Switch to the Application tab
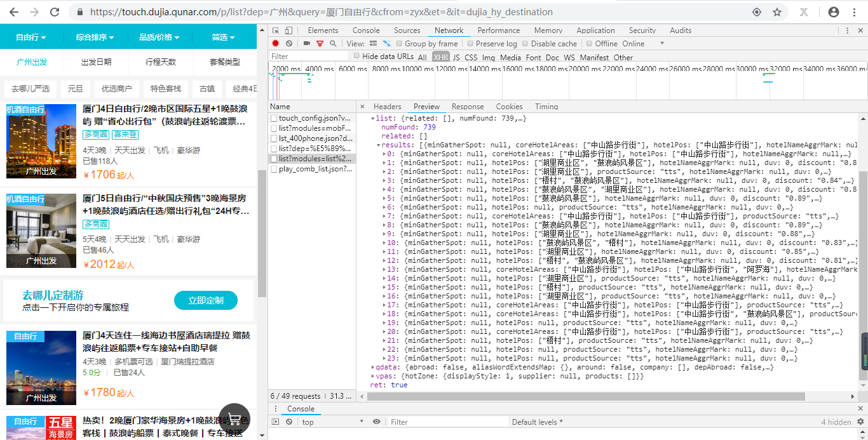The image size is (868, 440). [595, 30]
